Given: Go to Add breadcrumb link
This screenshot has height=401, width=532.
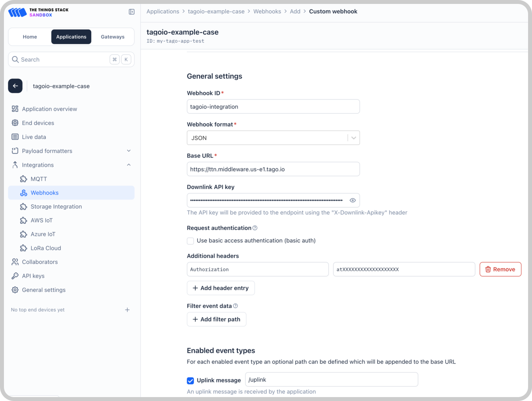Looking at the screenshot, I should (x=295, y=11).
